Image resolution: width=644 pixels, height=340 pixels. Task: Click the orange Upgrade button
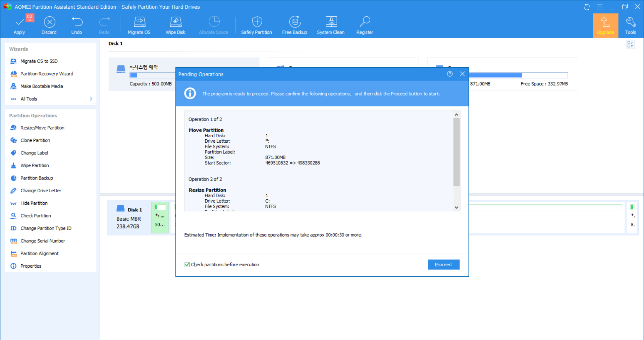click(x=605, y=25)
